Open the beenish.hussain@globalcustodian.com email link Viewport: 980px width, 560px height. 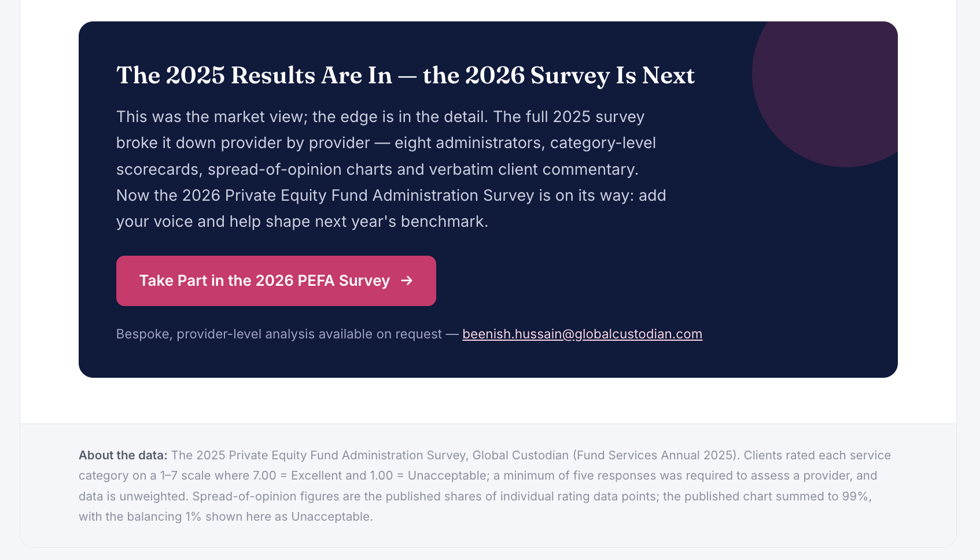click(x=582, y=334)
